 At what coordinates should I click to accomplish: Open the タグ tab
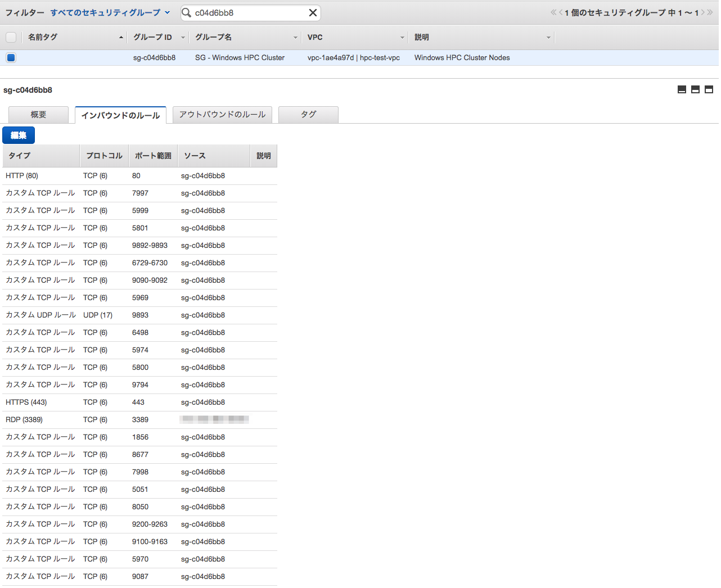coord(308,114)
